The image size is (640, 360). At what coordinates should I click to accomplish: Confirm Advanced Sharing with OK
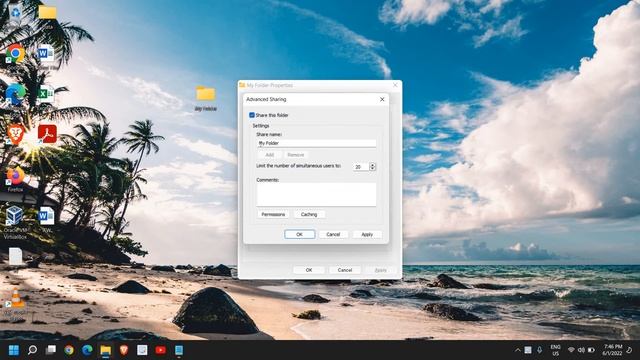click(300, 234)
